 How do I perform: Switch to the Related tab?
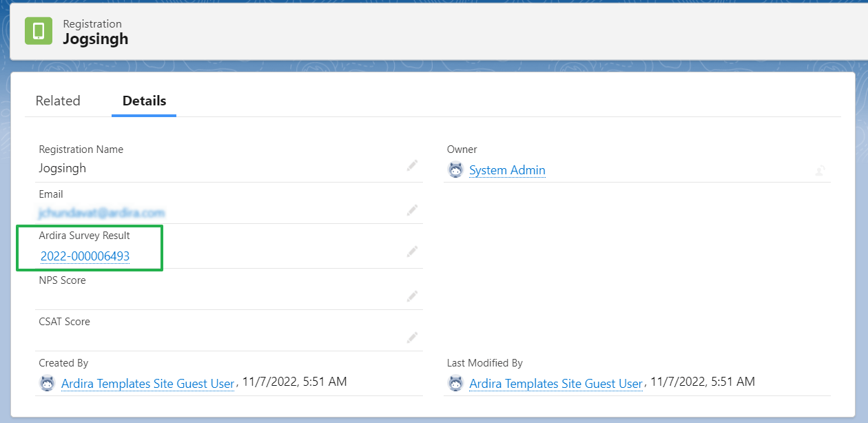coord(58,101)
